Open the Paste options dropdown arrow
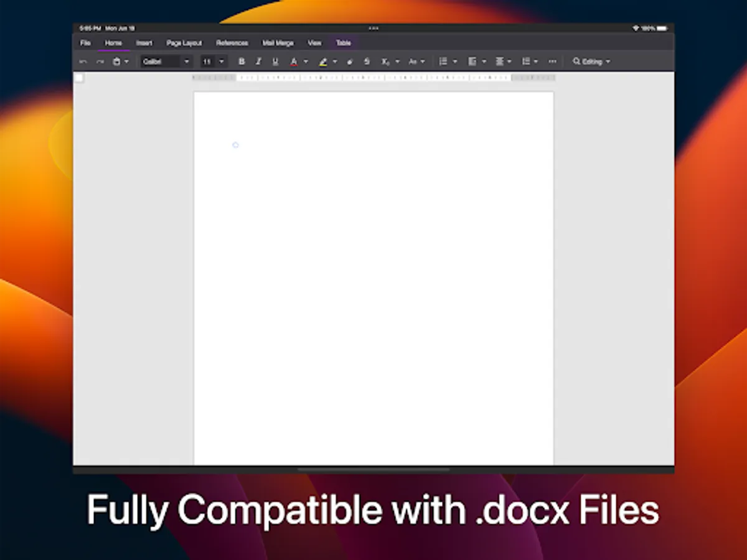This screenshot has width=747, height=560. [x=126, y=62]
